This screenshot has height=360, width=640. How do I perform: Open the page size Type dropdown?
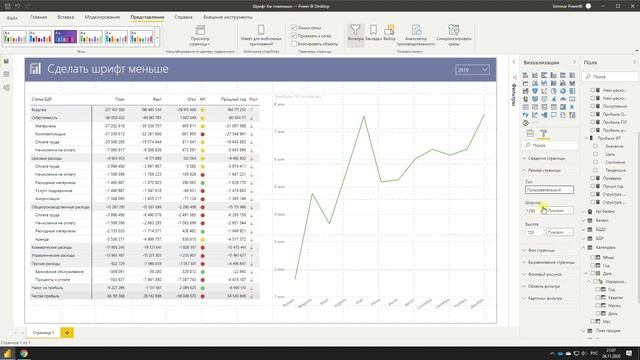(x=549, y=190)
